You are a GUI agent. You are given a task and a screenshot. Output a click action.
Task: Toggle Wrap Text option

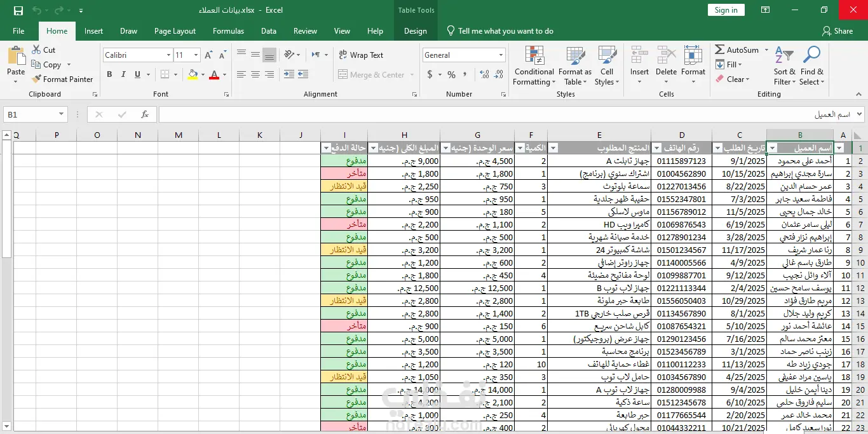click(x=360, y=55)
